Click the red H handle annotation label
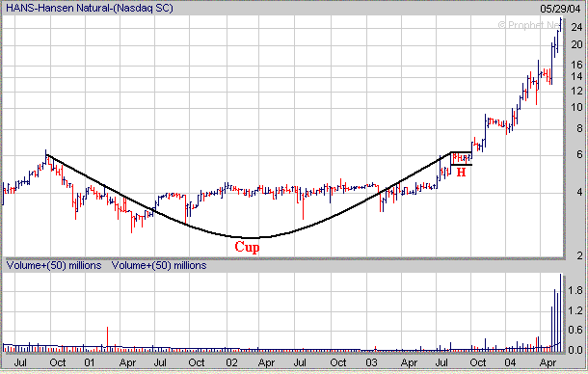588x374 pixels. [461, 172]
